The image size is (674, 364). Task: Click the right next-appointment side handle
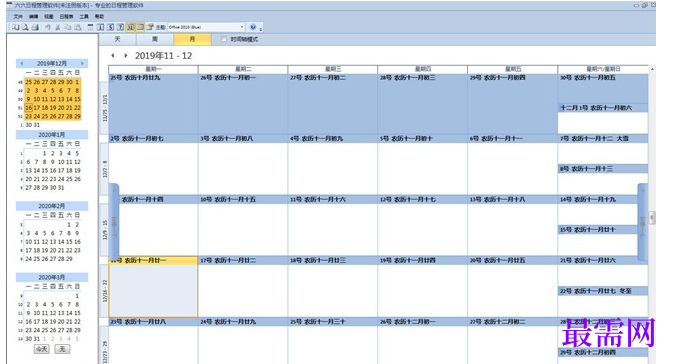pos(642,222)
